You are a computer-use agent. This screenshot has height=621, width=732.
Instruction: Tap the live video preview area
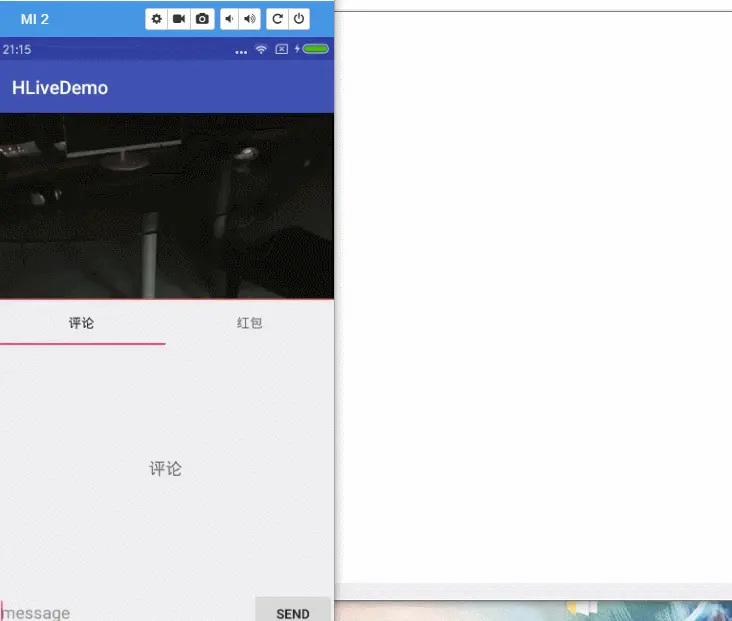tap(167, 206)
